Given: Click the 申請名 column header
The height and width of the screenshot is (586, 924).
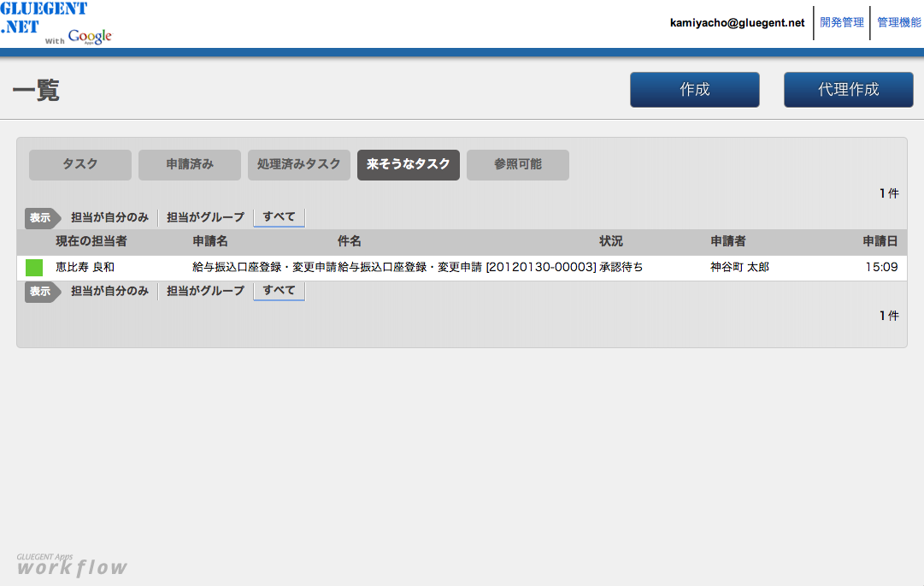Looking at the screenshot, I should point(210,241).
